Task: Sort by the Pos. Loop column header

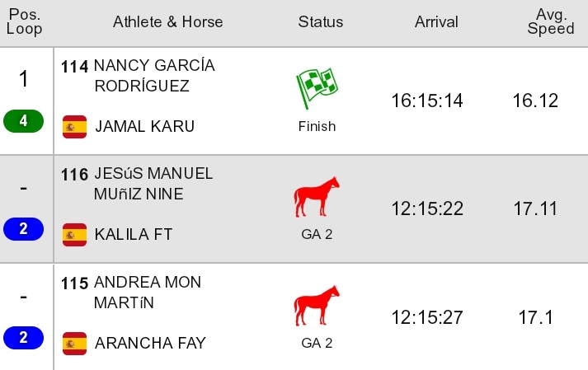Action: pyautogui.click(x=25, y=23)
